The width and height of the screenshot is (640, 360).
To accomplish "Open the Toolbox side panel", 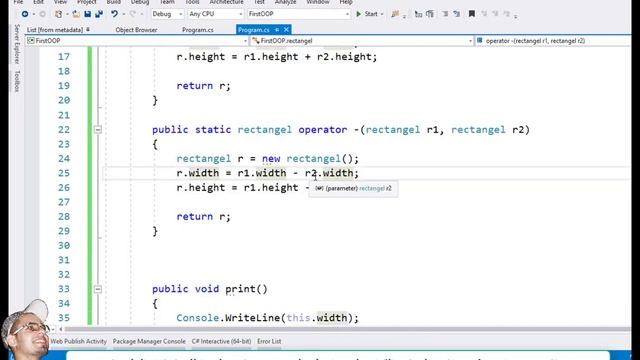I will click(x=17, y=81).
